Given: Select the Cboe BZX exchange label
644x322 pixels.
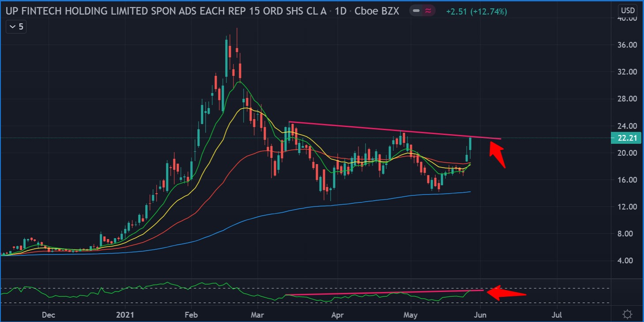Looking at the screenshot, I should [377, 11].
